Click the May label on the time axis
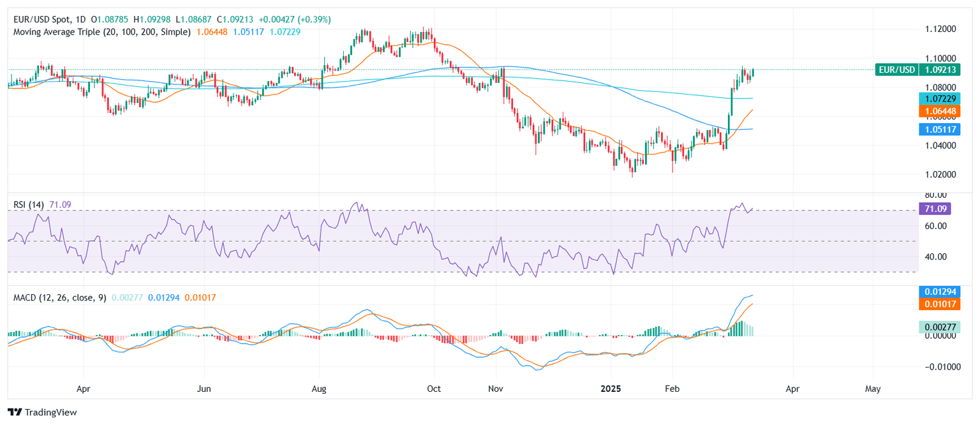 point(873,388)
